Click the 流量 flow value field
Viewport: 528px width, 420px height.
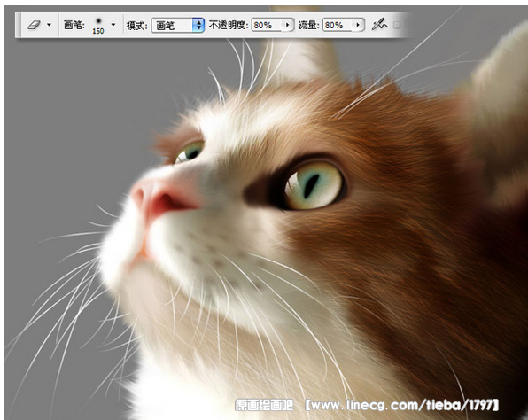[x=338, y=26]
